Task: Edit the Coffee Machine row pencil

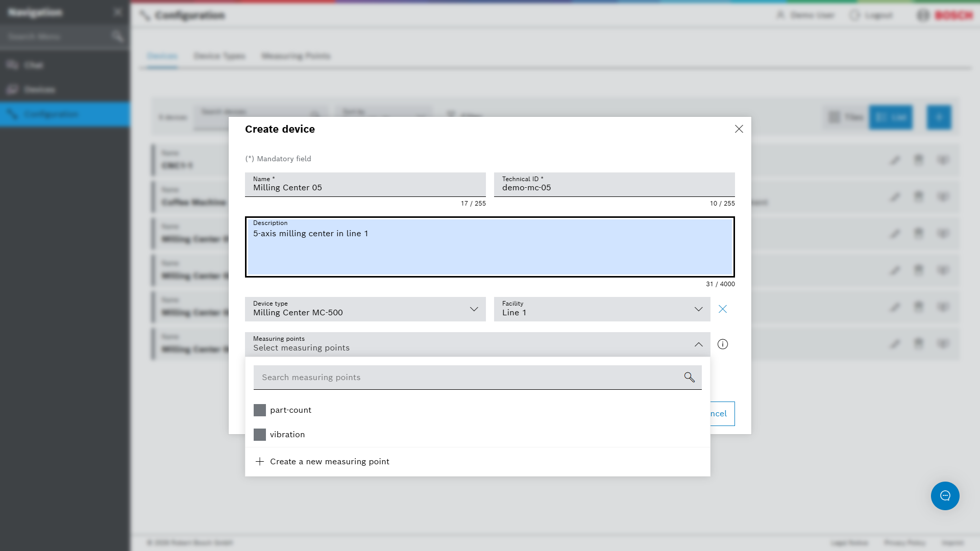Action: [x=895, y=197]
